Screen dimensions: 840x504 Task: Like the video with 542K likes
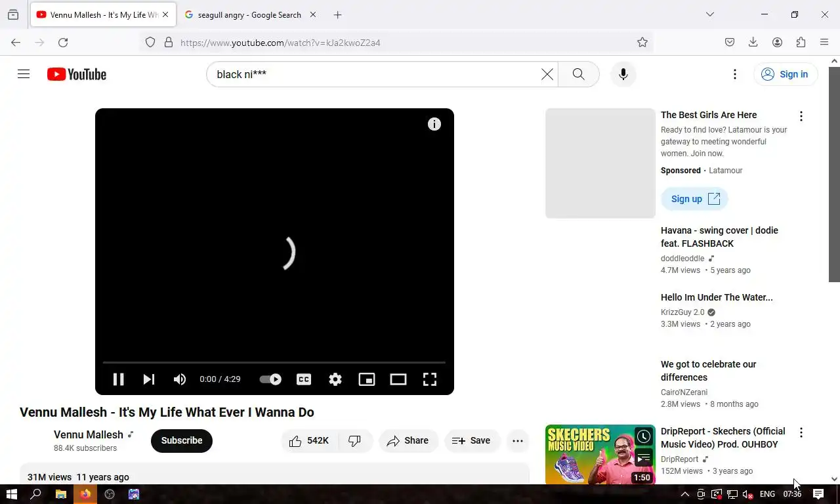click(310, 440)
